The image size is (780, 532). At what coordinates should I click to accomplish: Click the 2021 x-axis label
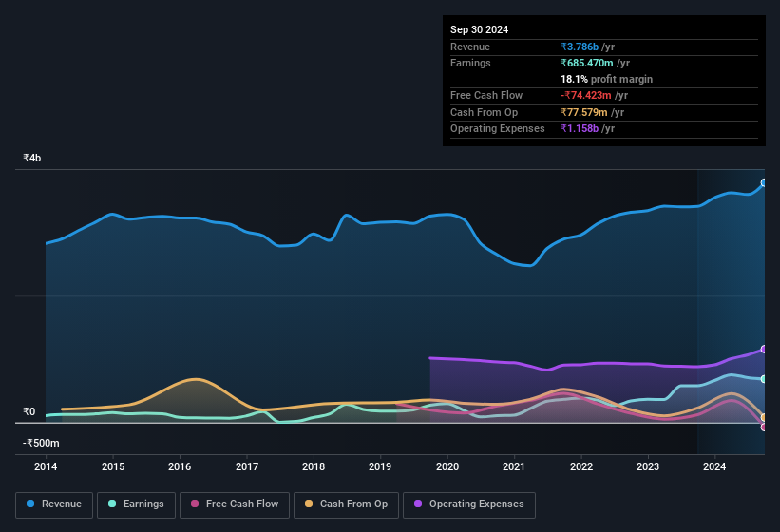(x=514, y=466)
